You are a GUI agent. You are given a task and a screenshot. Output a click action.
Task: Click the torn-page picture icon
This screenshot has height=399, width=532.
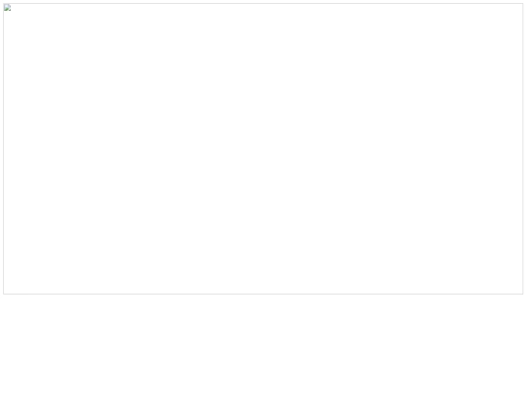pos(8,8)
